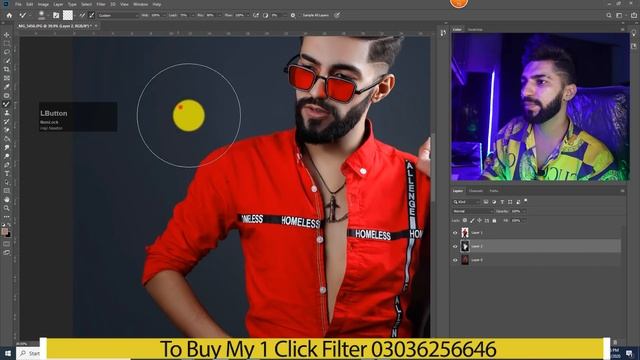Image resolution: width=640 pixels, height=360 pixels.
Task: Switch to the Paths tab
Action: tap(494, 191)
